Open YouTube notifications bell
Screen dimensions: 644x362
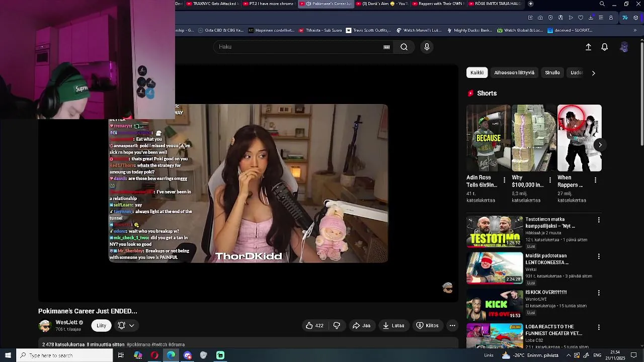[605, 47]
